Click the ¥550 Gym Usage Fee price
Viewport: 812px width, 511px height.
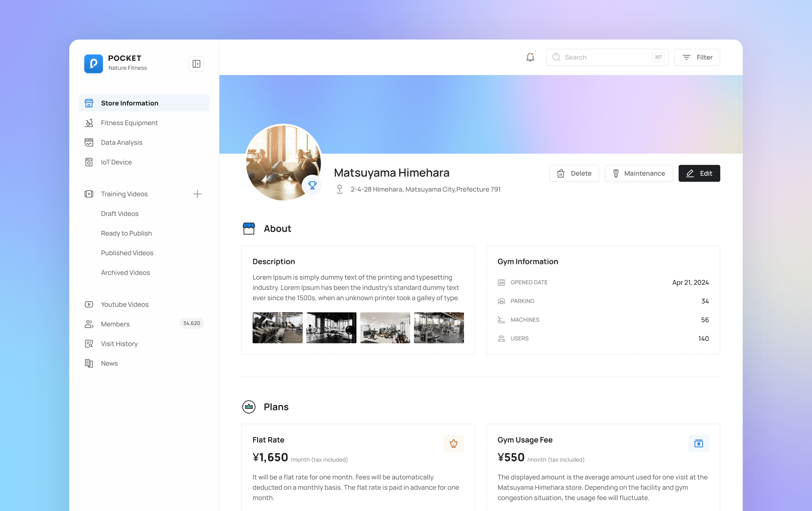click(511, 457)
